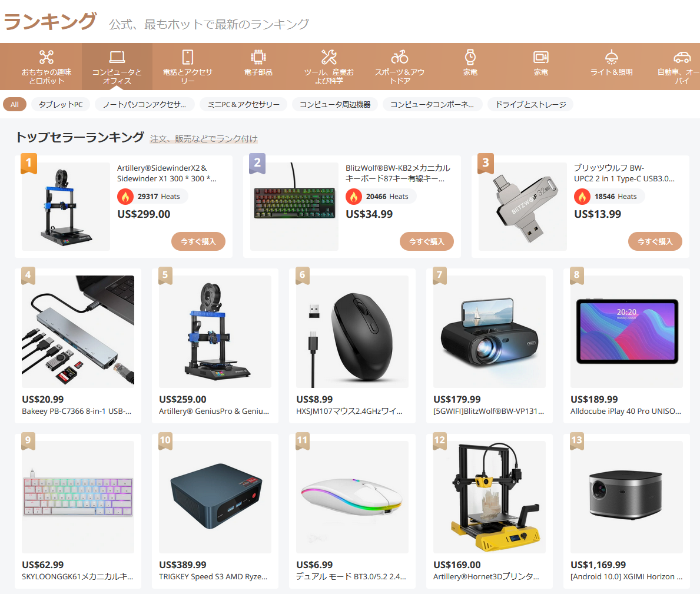The image size is (700, 594).
Task: Open the tools and industrial wrench icon
Action: (329, 57)
